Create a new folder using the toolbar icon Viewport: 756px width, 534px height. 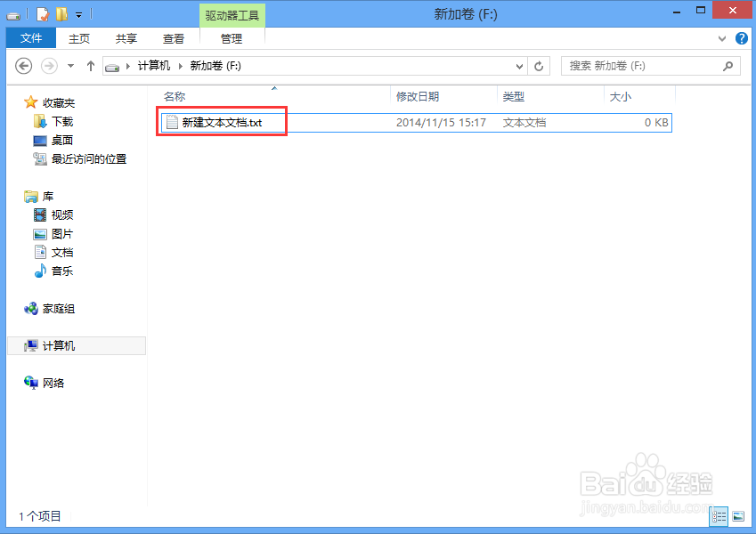pos(61,13)
